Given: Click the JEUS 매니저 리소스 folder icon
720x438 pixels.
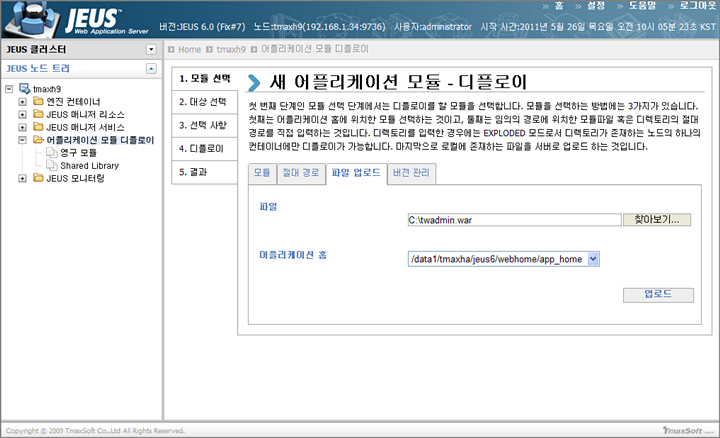Looking at the screenshot, I should 38,114.
